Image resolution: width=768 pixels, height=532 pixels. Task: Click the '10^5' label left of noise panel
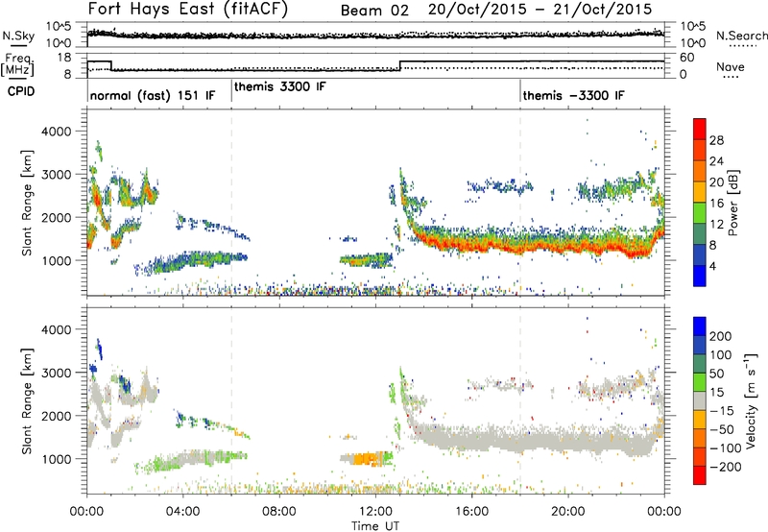(59, 26)
